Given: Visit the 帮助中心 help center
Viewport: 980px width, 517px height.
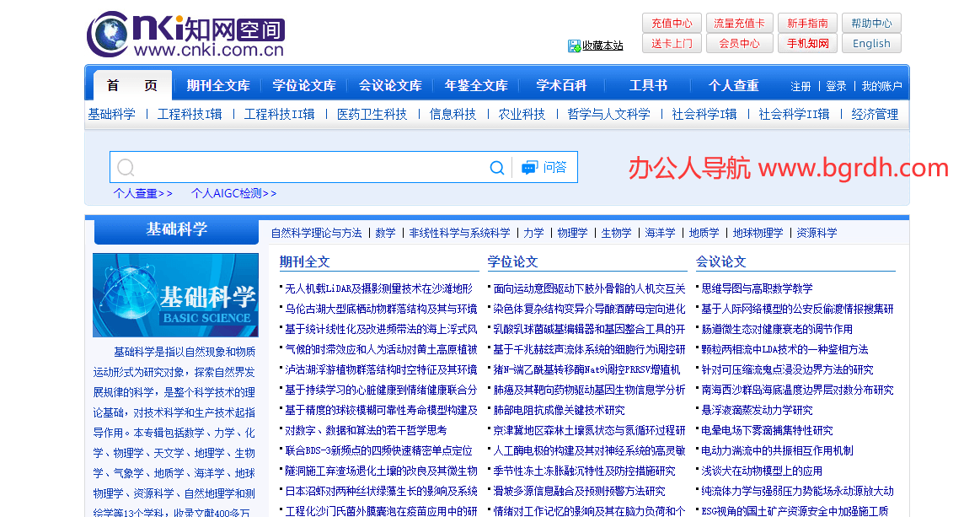Looking at the screenshot, I should pos(870,24).
